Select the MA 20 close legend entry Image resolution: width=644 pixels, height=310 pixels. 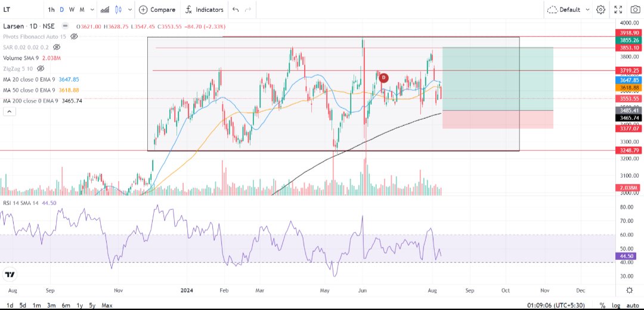coord(41,79)
